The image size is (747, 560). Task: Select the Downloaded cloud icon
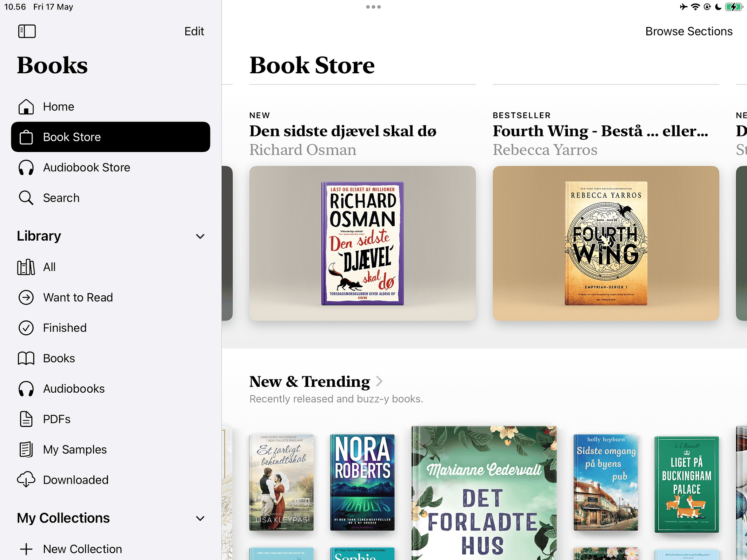click(x=26, y=480)
